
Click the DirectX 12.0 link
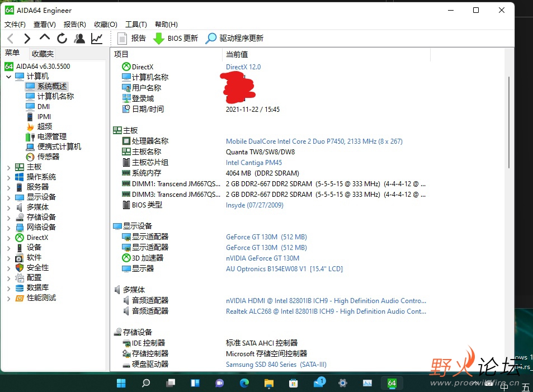pyautogui.click(x=243, y=67)
